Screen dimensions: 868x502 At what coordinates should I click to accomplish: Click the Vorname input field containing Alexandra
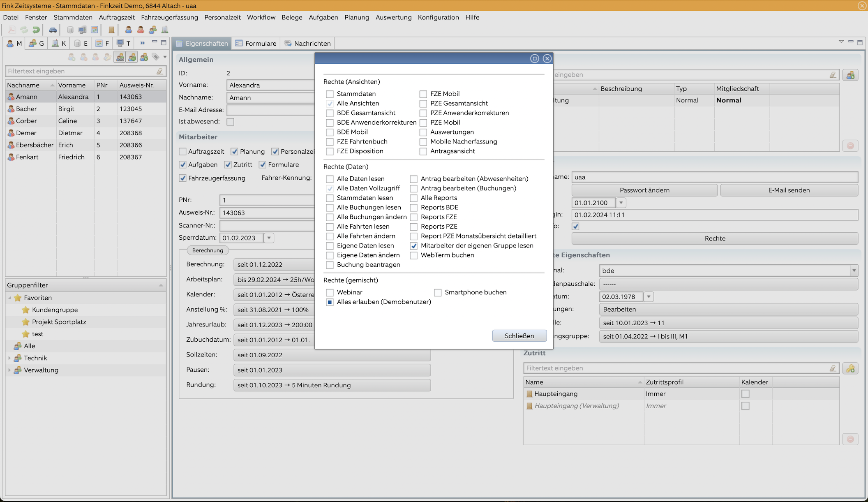coord(270,85)
